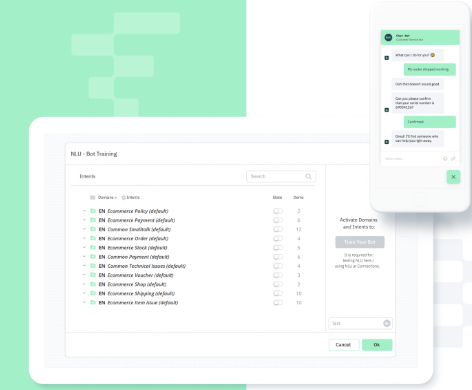Expand Common Technical Issues chevron
The width and height of the screenshot is (472, 390).
84,266
